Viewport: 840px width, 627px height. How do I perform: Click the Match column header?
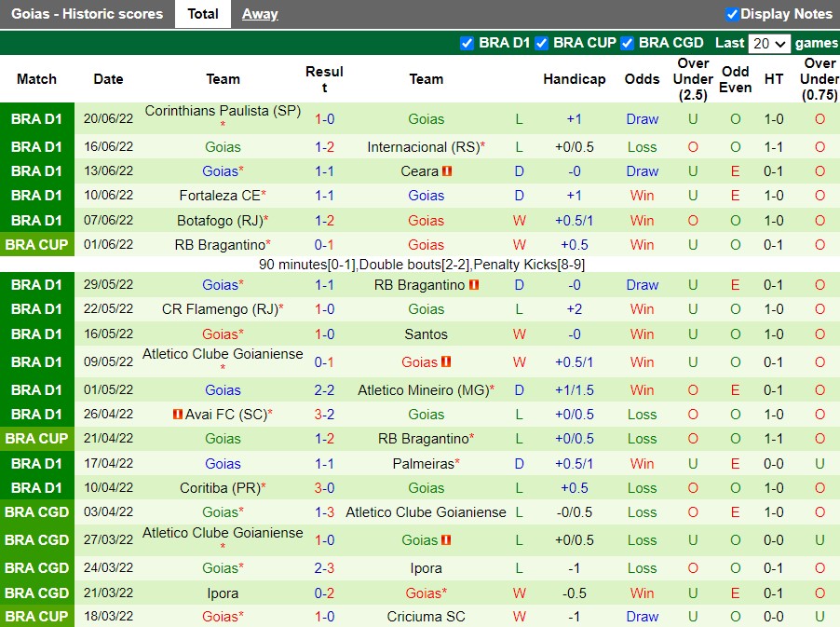(x=37, y=79)
